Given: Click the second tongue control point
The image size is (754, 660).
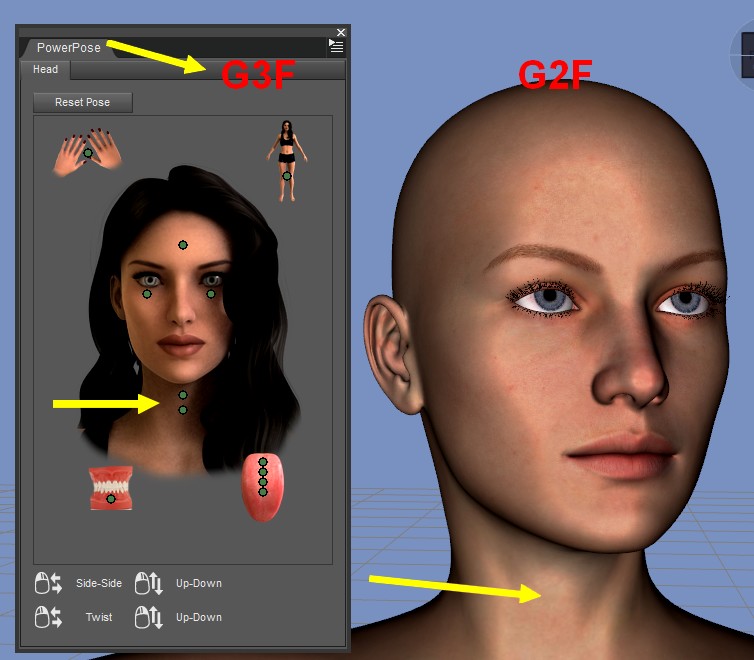Looking at the screenshot, I should point(263,472).
